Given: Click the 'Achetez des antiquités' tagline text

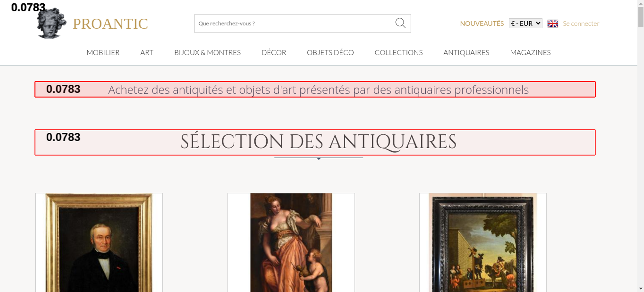Looking at the screenshot, I should coord(318,90).
